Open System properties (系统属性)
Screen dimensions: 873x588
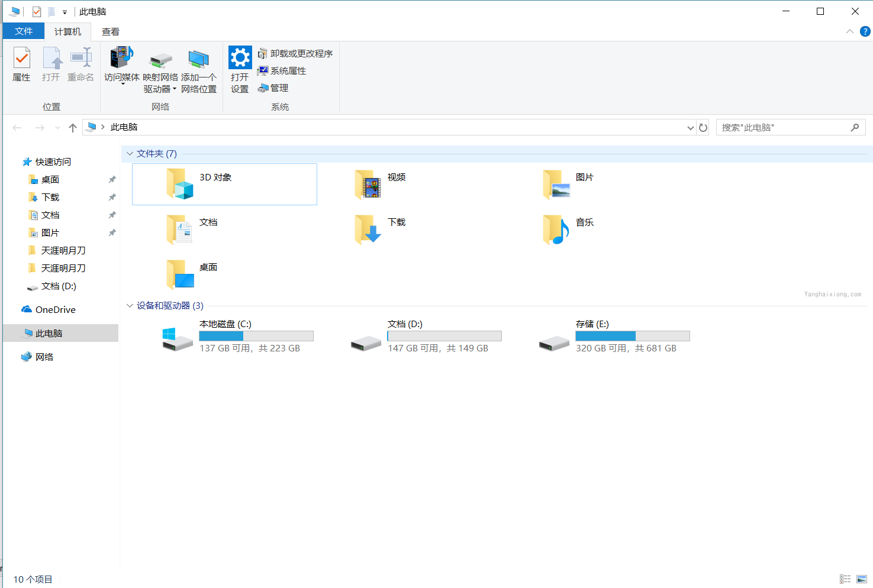282,71
